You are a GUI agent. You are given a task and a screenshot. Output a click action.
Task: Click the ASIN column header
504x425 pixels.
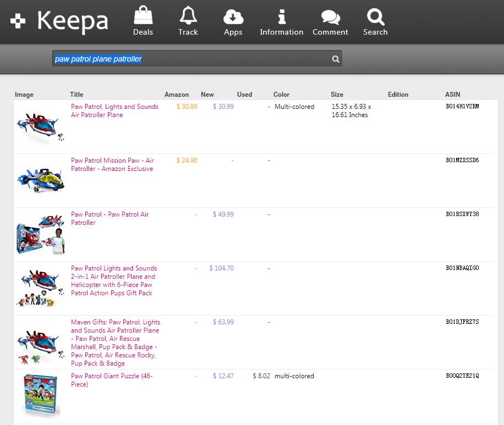(453, 95)
